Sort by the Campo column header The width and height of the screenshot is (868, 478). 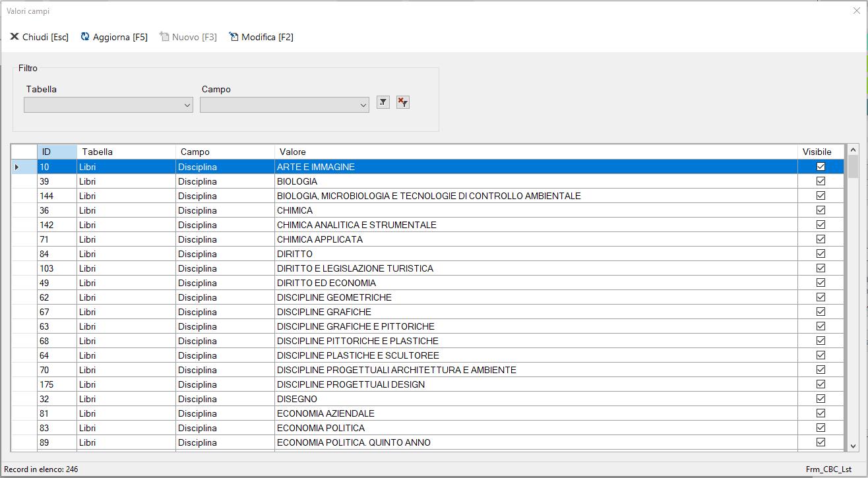pyautogui.click(x=225, y=152)
